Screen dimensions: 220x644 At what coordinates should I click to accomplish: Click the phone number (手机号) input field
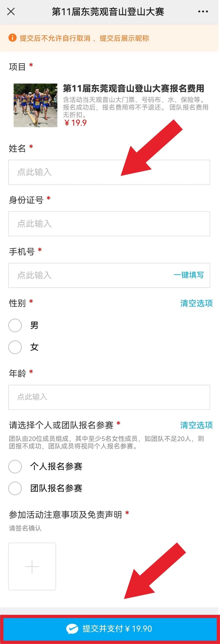pos(88,275)
